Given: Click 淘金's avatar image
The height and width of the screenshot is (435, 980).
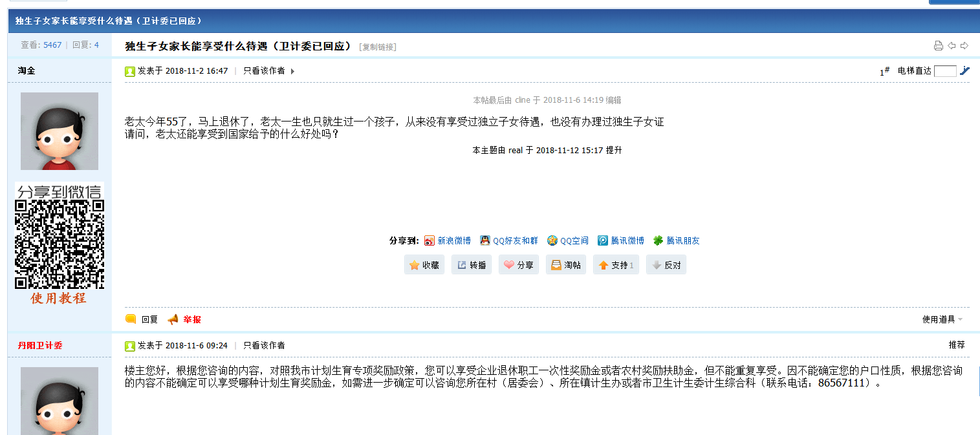Looking at the screenshot, I should pyautogui.click(x=60, y=131).
